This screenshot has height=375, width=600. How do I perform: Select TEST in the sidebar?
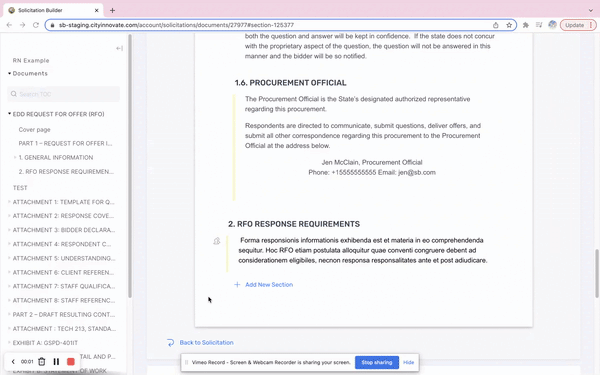pyautogui.click(x=20, y=188)
